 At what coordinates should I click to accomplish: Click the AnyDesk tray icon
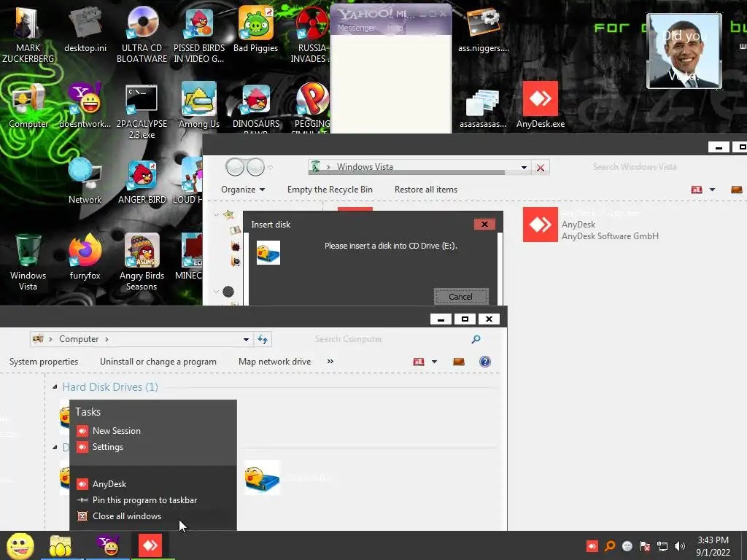click(x=592, y=546)
